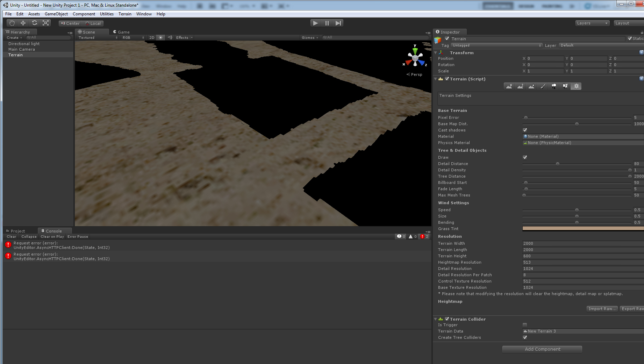Screen dimensions: 644x364
Task: Open the Gizmos dropdown
Action: [310, 37]
